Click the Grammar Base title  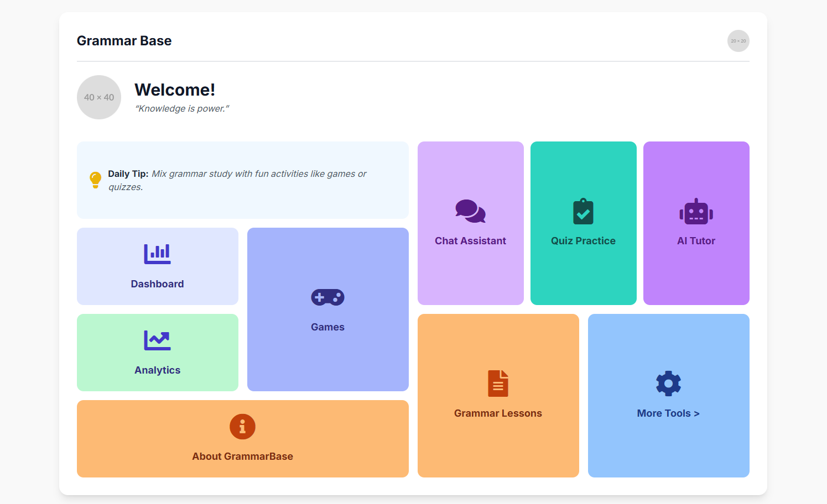tap(124, 40)
